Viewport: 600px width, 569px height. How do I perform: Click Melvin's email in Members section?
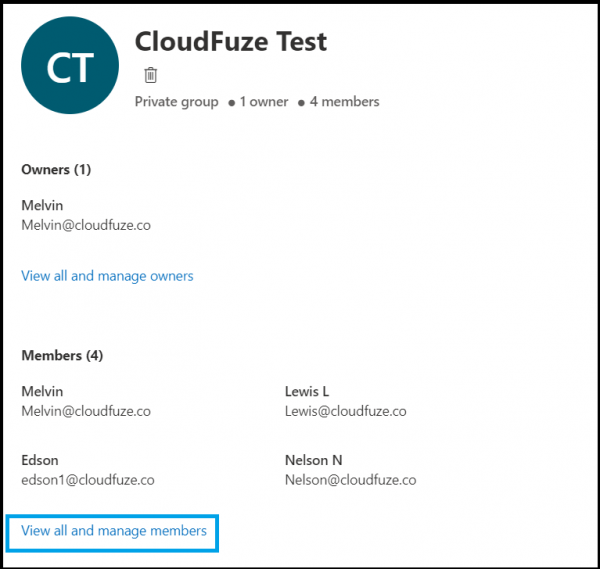tap(86, 411)
